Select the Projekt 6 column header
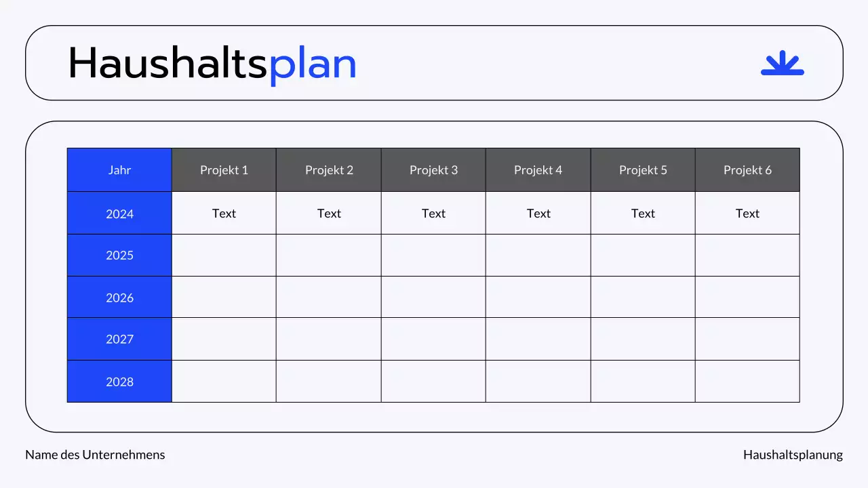Viewport: 868px width, 488px height. (x=747, y=170)
